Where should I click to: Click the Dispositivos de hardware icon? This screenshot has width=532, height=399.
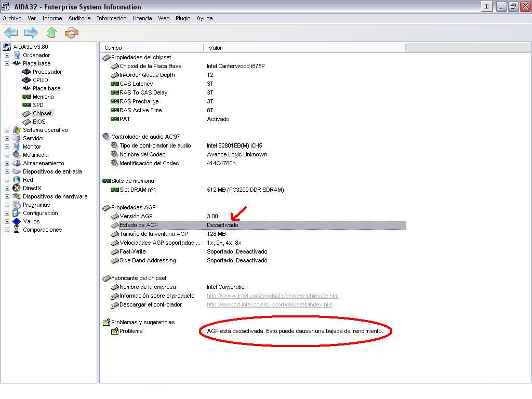point(17,196)
